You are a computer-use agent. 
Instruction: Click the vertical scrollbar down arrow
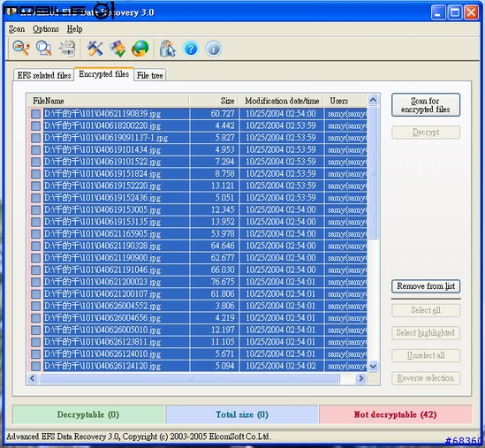click(373, 367)
